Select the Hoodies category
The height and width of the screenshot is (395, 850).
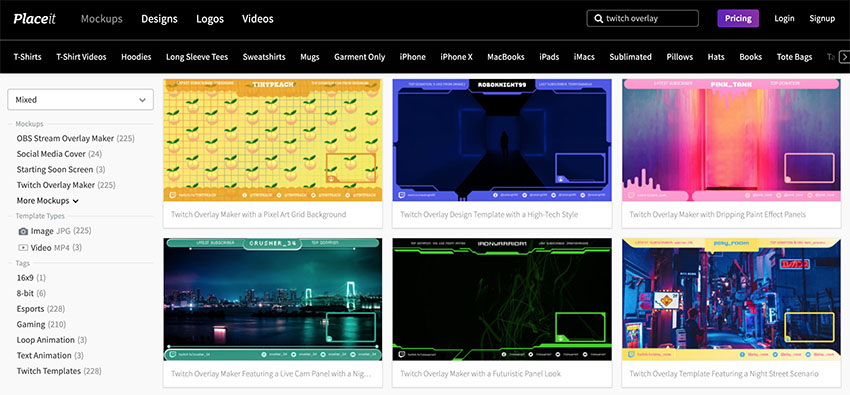pyautogui.click(x=136, y=57)
